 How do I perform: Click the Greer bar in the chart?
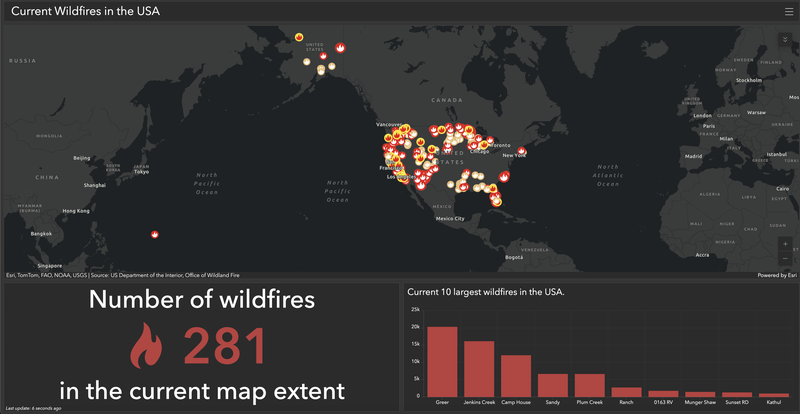coord(442,361)
